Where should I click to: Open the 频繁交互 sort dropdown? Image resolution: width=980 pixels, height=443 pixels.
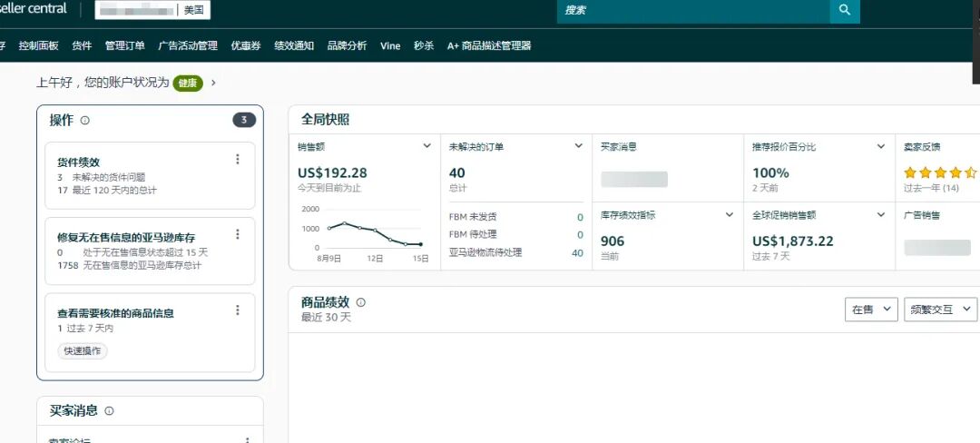click(941, 310)
